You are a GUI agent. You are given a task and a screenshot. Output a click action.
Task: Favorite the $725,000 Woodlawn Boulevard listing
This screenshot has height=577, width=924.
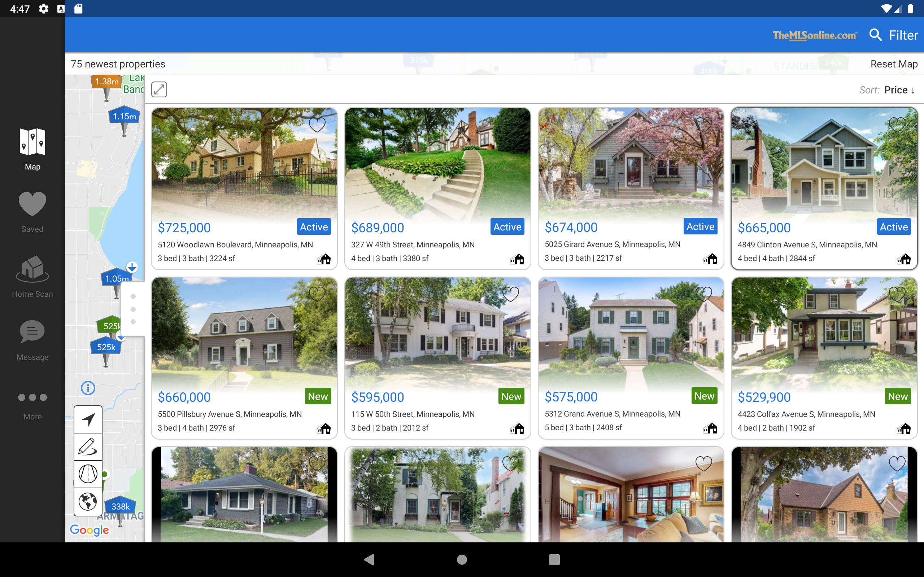click(317, 124)
